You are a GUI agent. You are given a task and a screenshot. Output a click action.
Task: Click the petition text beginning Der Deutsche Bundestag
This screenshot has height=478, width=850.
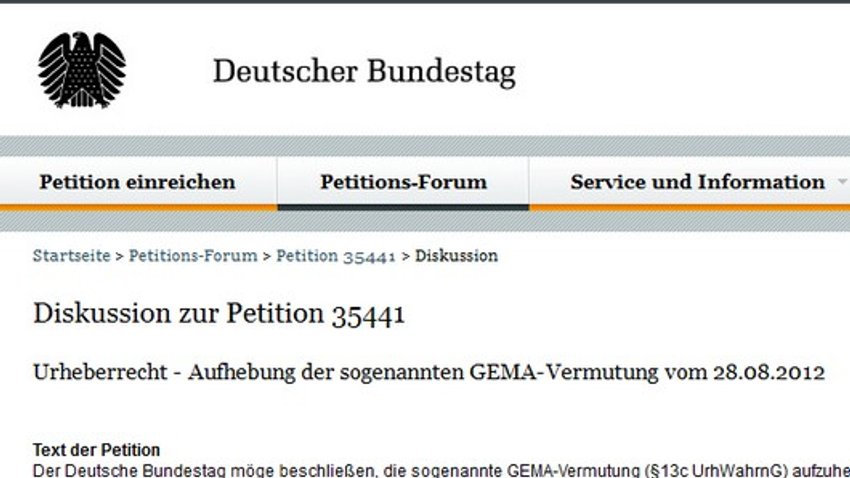pyautogui.click(x=441, y=470)
